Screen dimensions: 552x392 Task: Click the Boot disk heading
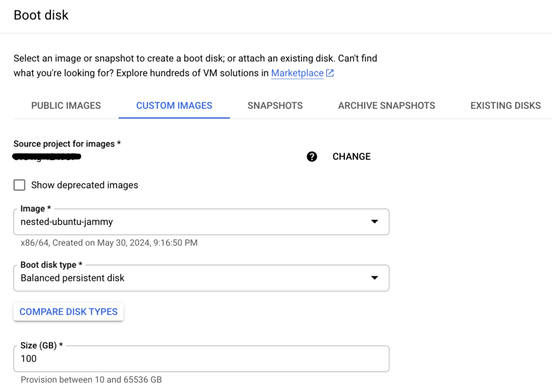41,15
